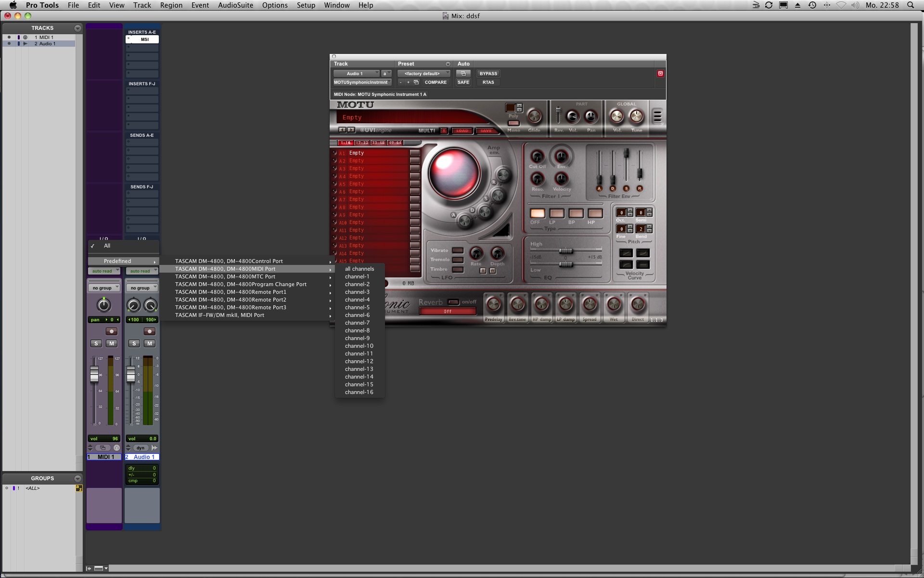Image resolution: width=924 pixels, height=578 pixels.
Task: Click the SAFE automation button
Action: click(463, 82)
